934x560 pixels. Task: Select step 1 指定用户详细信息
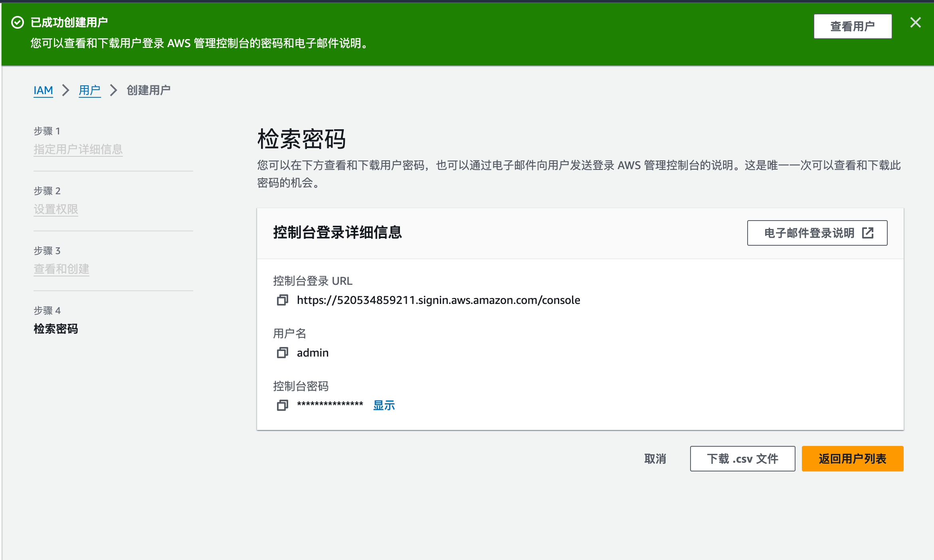78,150
